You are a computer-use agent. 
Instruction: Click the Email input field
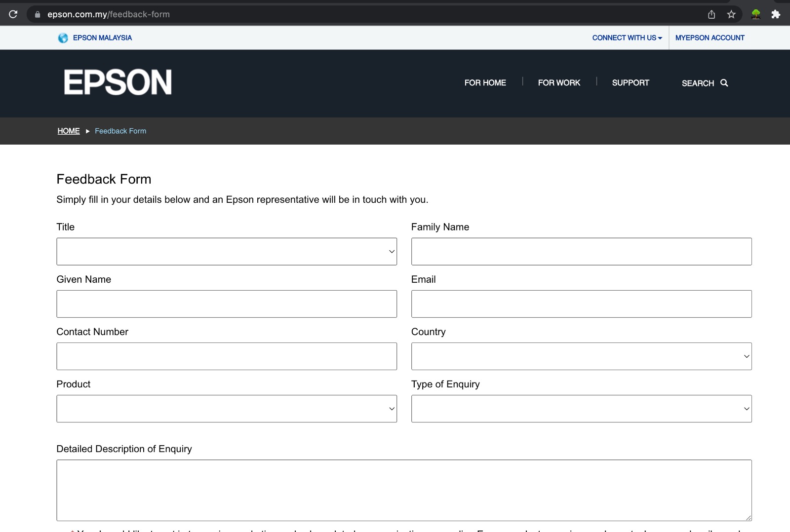(581, 304)
